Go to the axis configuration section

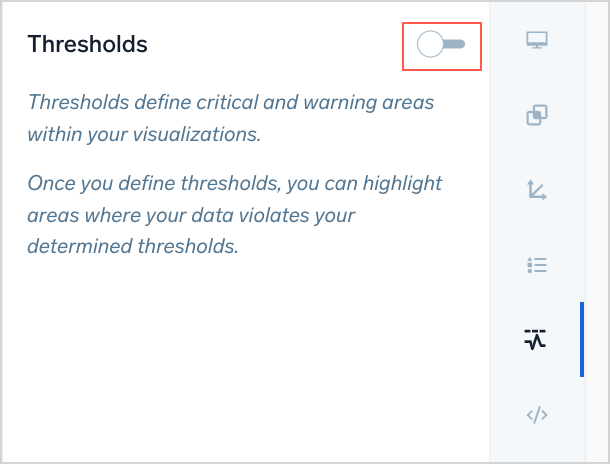pos(537,190)
